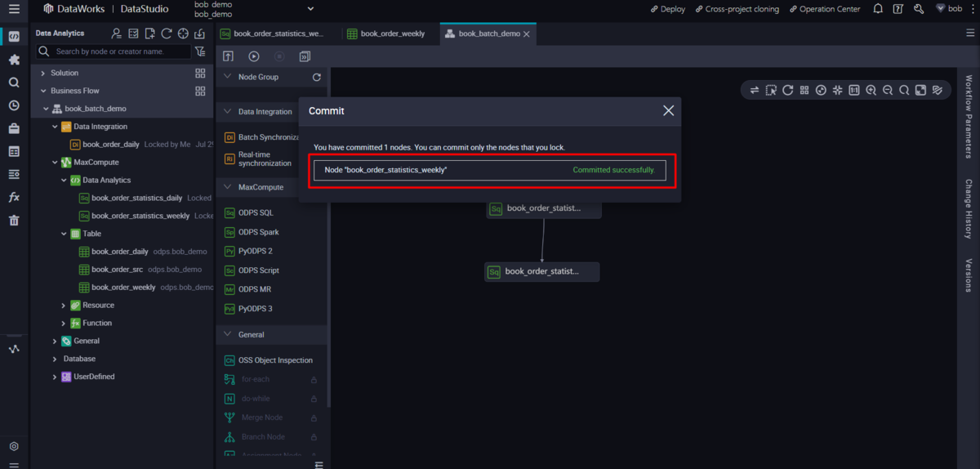
Task: Click the commit upload icon in editor toolbar
Action: 229,56
